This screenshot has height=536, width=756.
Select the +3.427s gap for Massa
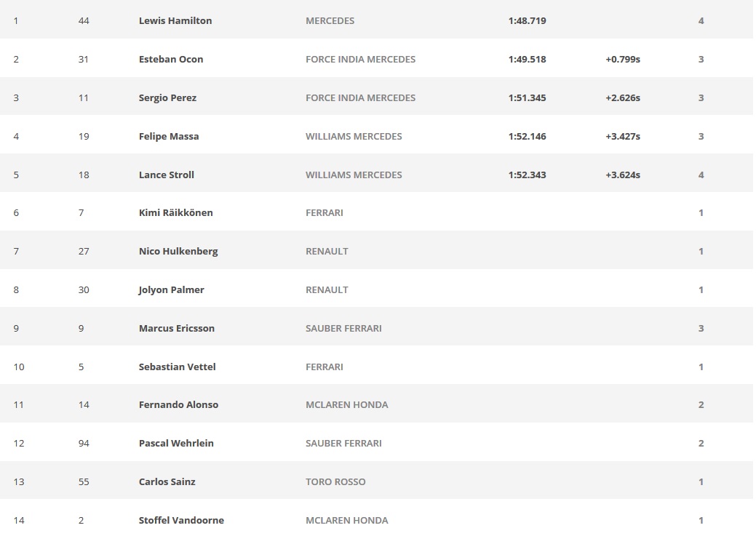[x=623, y=137]
